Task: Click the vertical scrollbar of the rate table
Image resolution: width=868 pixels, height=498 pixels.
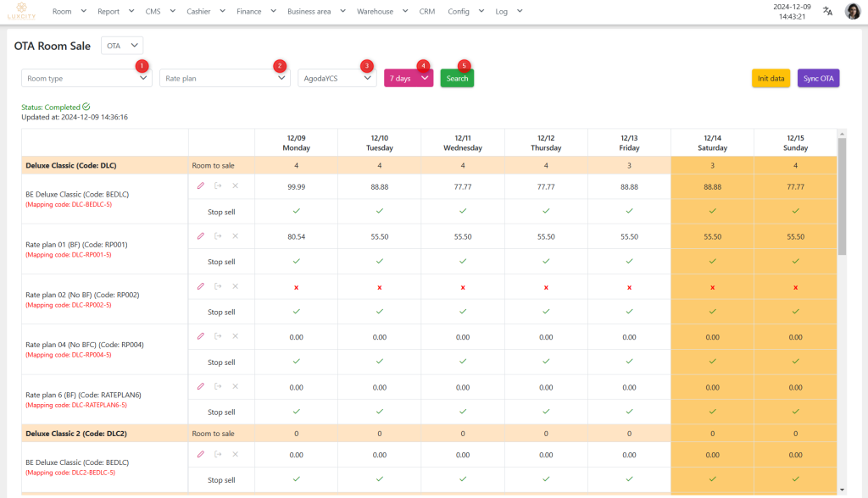Action: coord(842,195)
